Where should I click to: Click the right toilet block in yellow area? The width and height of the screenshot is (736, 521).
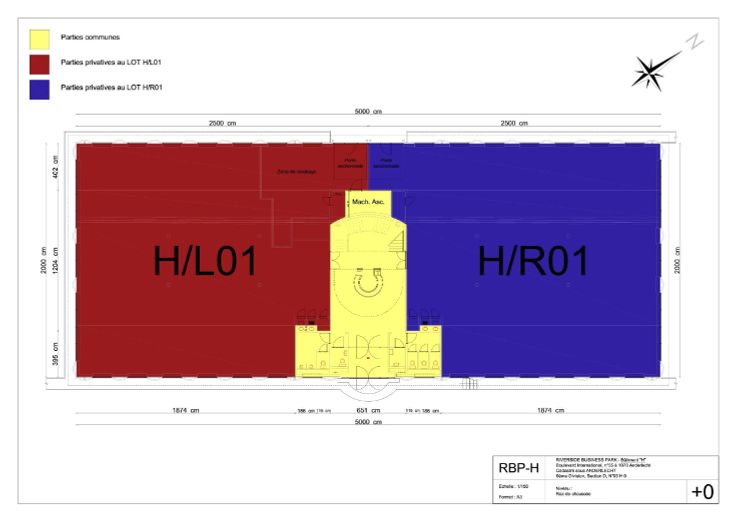(x=416, y=350)
